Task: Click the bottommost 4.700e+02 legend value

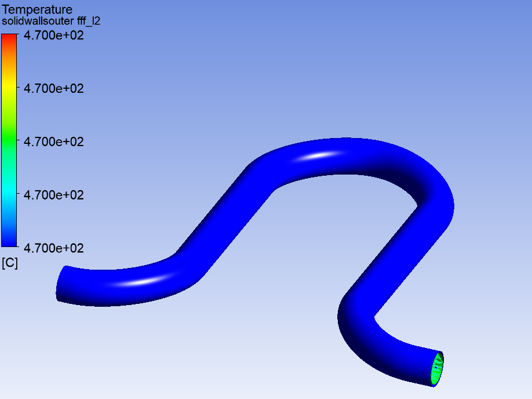Action: [54, 248]
